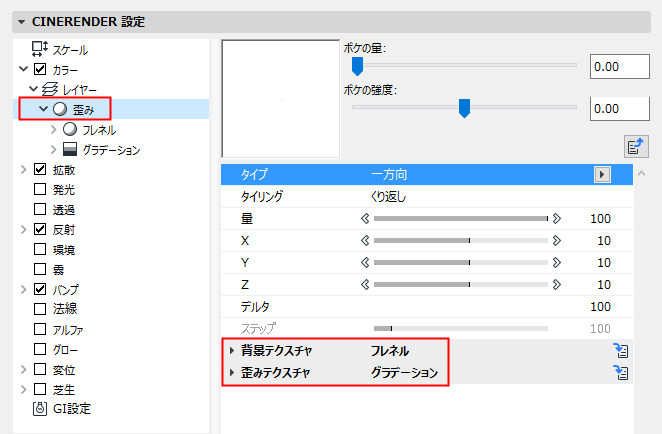Expand the 反射 channel node
This screenshot has height=434, width=662.
[x=24, y=230]
